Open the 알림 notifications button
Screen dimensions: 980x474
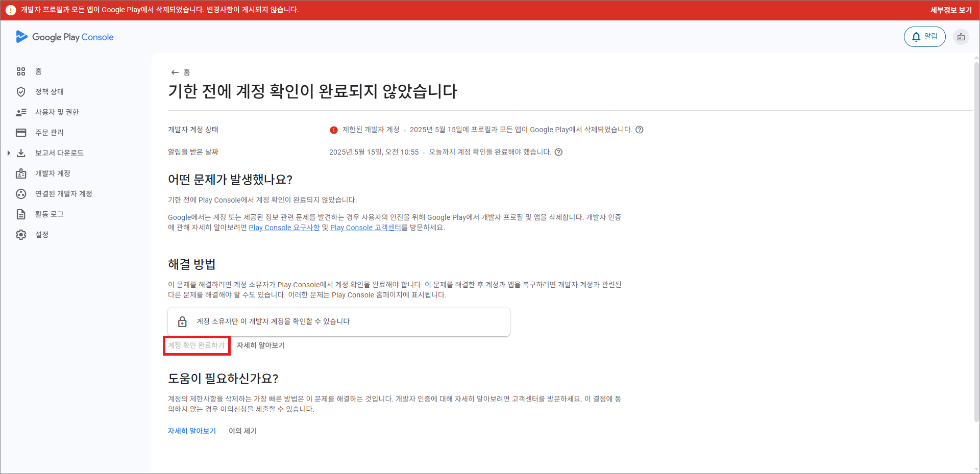pyautogui.click(x=924, y=37)
